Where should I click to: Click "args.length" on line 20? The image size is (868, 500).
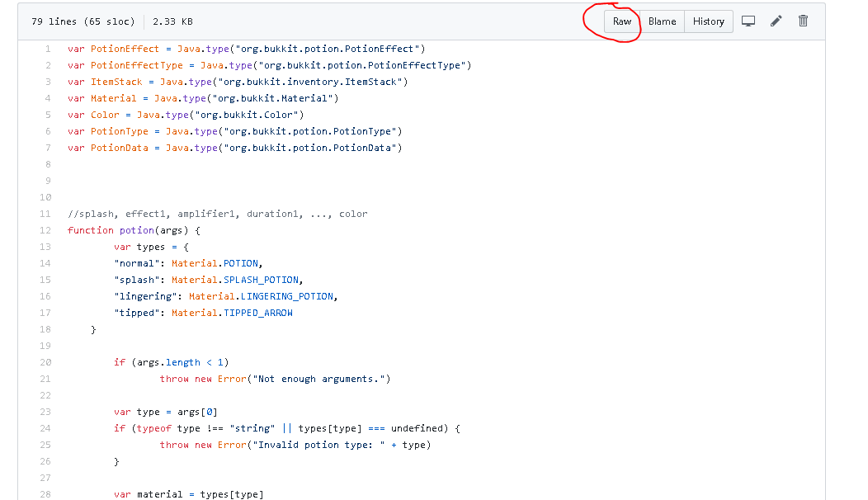tap(169, 362)
